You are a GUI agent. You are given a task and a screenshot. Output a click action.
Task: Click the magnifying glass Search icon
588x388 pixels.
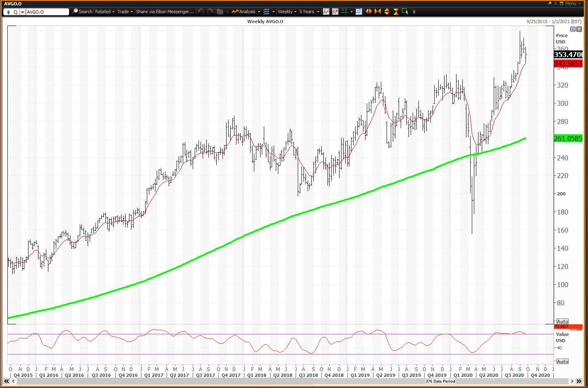point(74,12)
